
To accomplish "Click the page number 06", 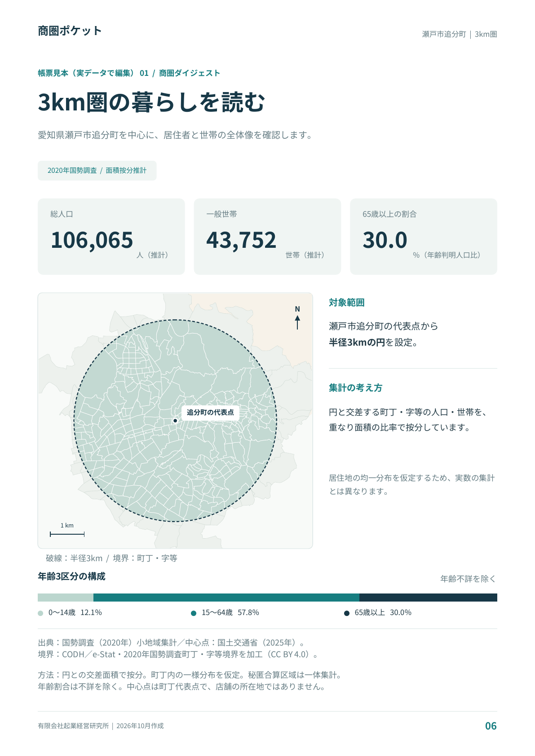I will pyautogui.click(x=491, y=726).
